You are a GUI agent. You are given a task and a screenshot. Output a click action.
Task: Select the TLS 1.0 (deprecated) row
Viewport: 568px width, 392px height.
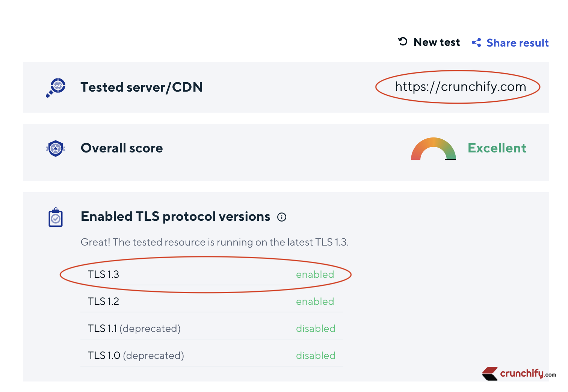[136, 356]
